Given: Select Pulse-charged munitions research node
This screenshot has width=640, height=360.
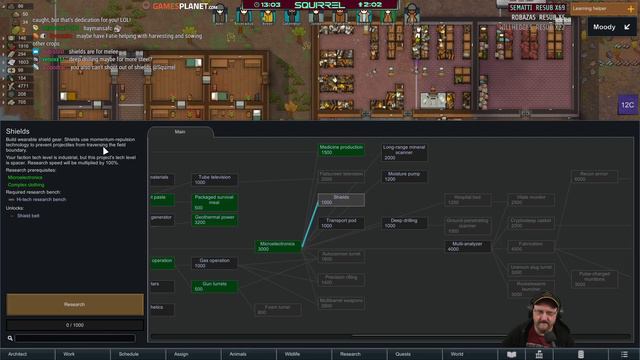Looking at the screenshot, I should [594, 279].
